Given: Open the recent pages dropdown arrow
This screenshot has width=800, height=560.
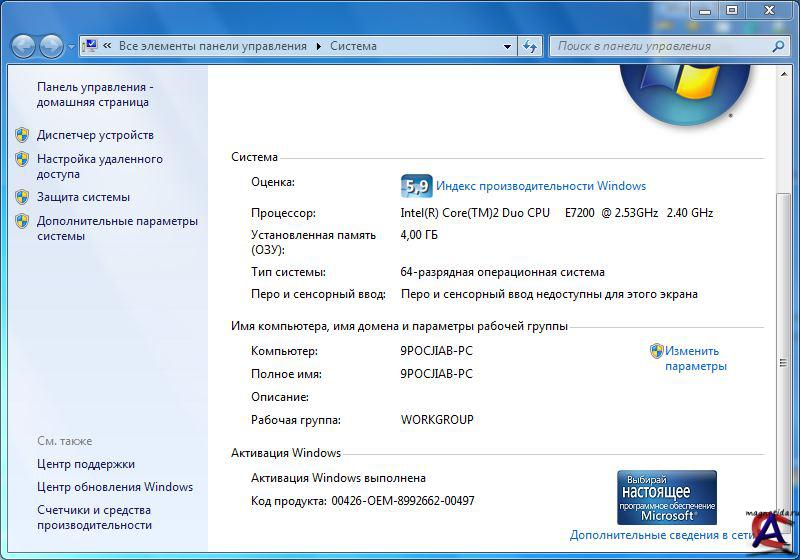Looking at the screenshot, I should click(71, 47).
